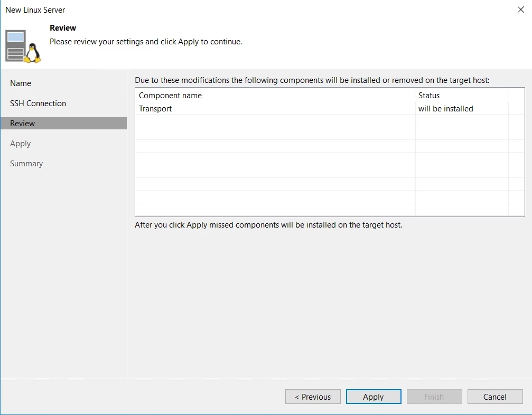Click the first empty row below Transport

click(x=275, y=121)
